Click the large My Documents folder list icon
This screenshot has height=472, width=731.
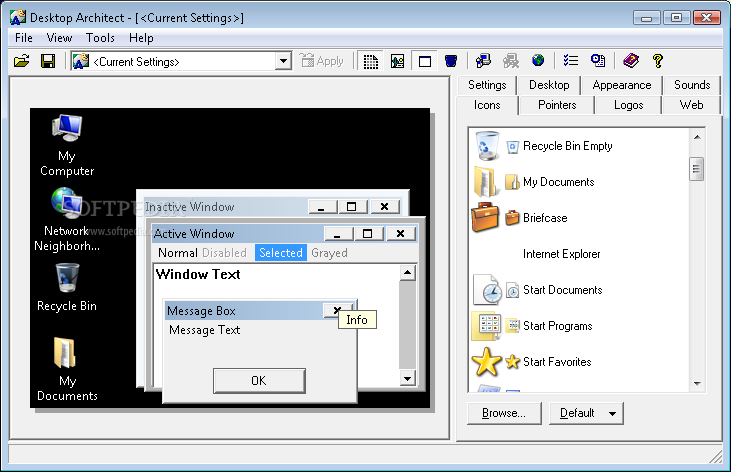tap(485, 182)
